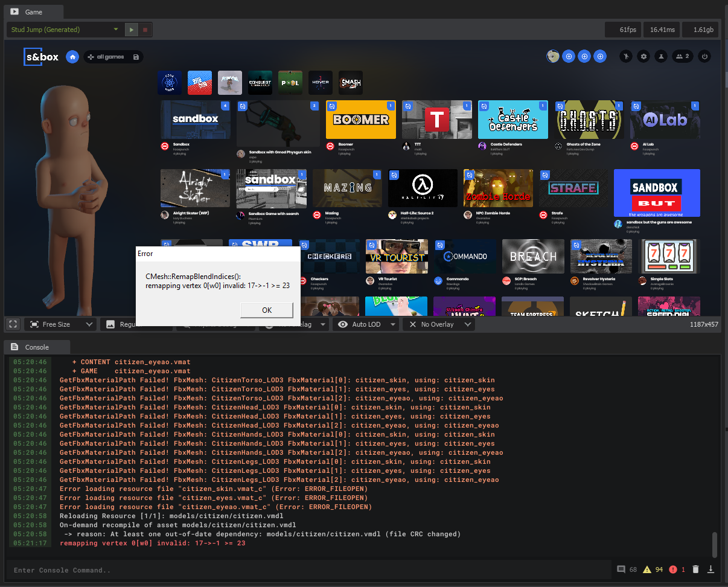Switch to the Game tab
Screen dimensions: 728x587
pyautogui.click(x=33, y=11)
